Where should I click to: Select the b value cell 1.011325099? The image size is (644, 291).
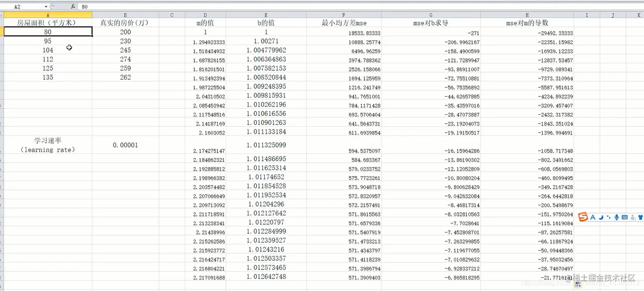click(x=266, y=145)
